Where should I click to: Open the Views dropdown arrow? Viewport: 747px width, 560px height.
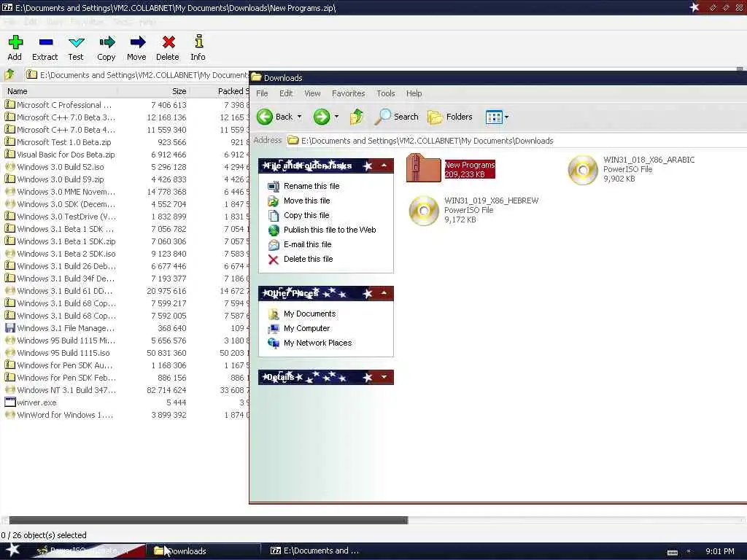tap(506, 117)
